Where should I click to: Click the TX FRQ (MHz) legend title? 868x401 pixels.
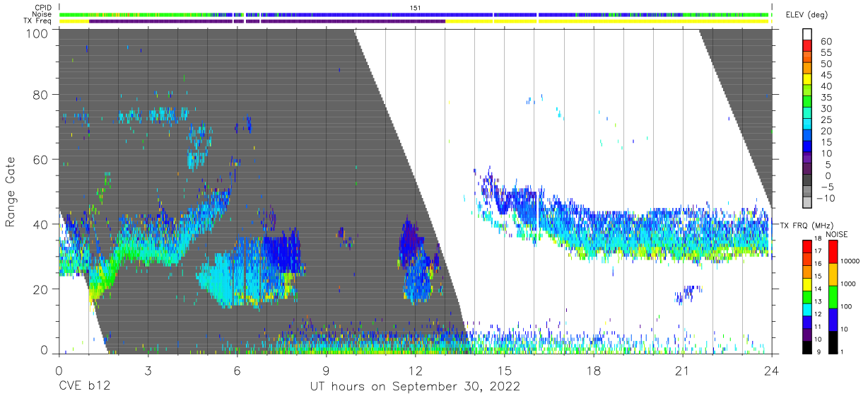point(806,226)
